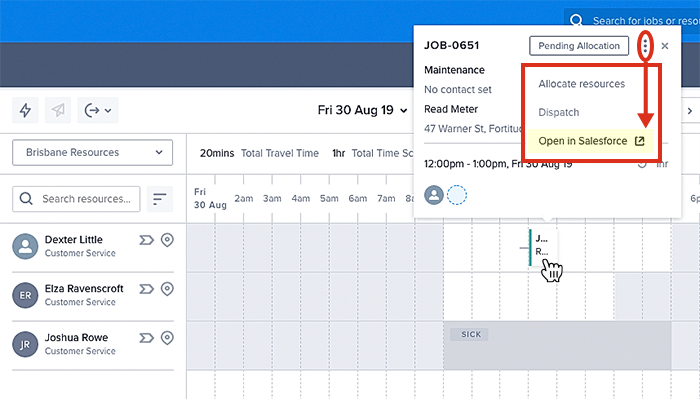The image size is (700, 399).
Task: Choose Open in Salesforce menu item
Action: click(x=591, y=141)
